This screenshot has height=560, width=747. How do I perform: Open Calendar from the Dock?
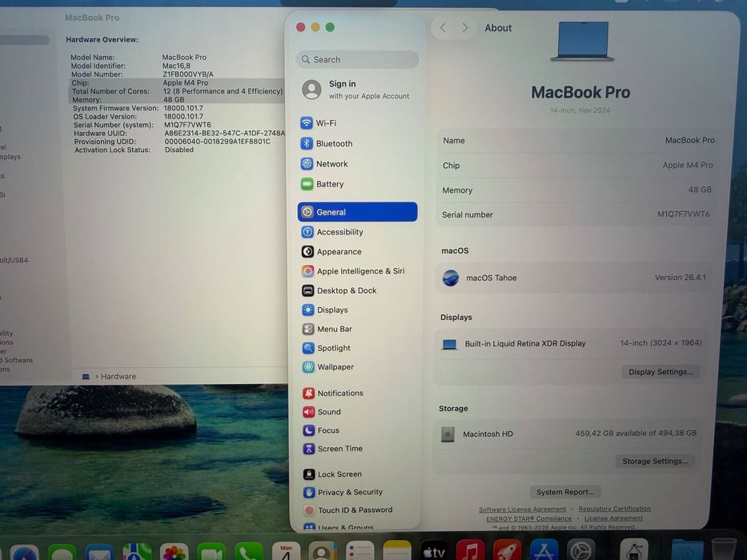[x=287, y=551]
